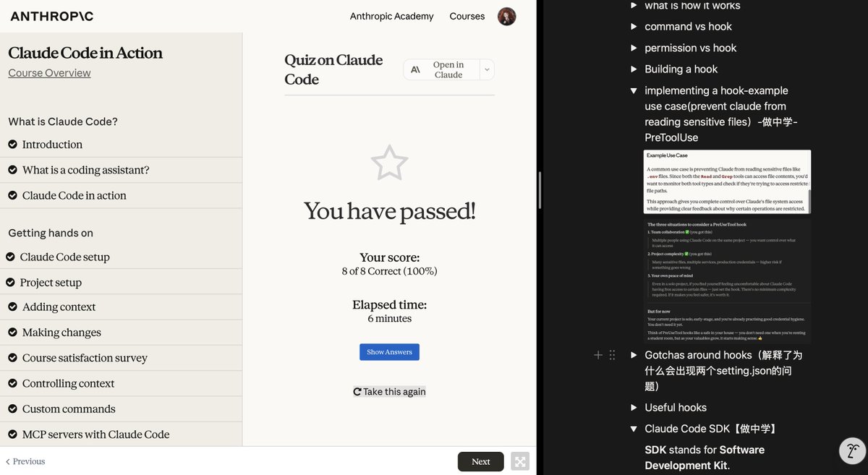Image resolution: width=868 pixels, height=475 pixels.
Task: Click the plus add-block icon in notes
Action: (x=598, y=355)
